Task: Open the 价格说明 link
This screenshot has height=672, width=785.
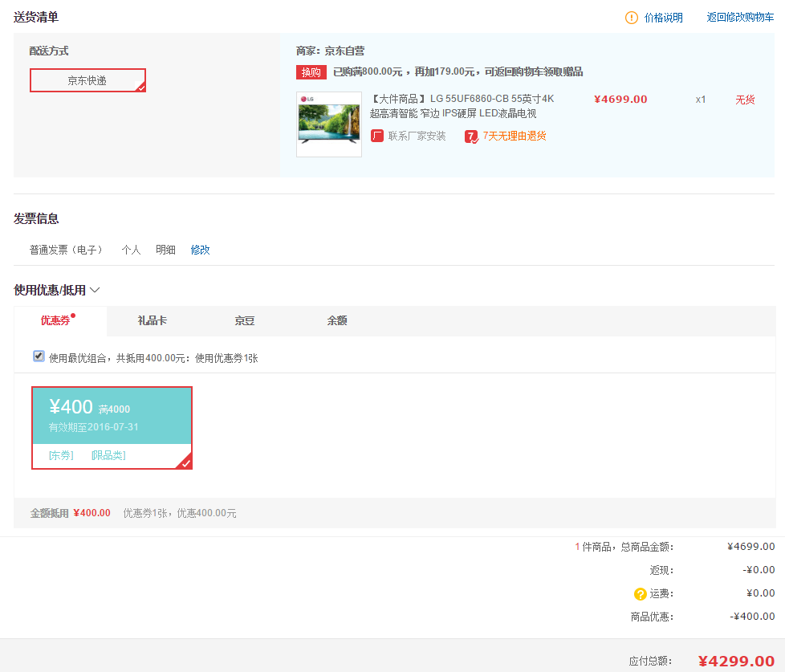Action: [663, 18]
